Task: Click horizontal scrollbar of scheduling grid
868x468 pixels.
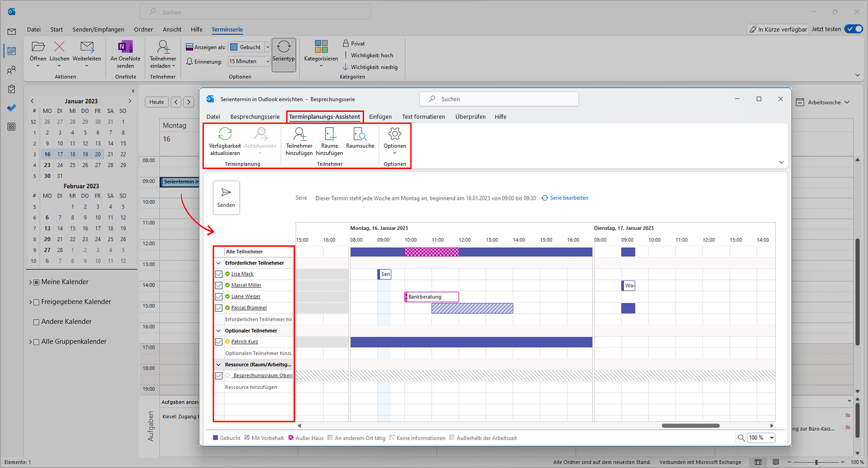Action: [690, 426]
